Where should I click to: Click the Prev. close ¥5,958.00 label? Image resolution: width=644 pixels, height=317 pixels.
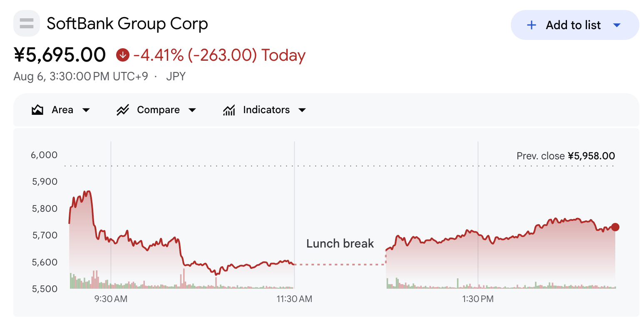(566, 156)
